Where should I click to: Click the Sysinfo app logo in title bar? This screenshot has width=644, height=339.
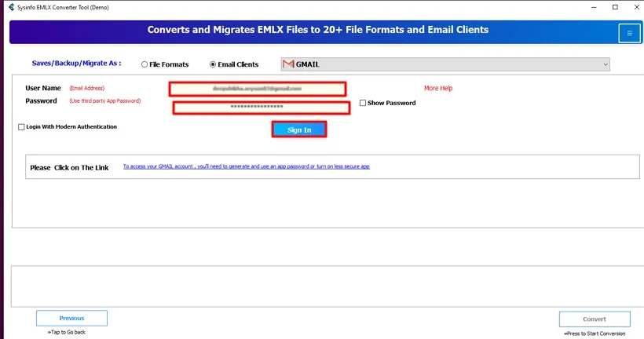[12, 7]
